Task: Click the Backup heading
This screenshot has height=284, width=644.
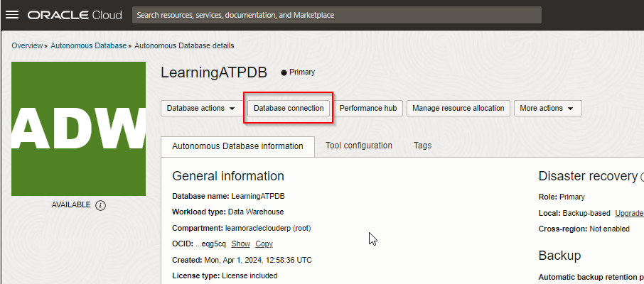Action: pos(560,256)
